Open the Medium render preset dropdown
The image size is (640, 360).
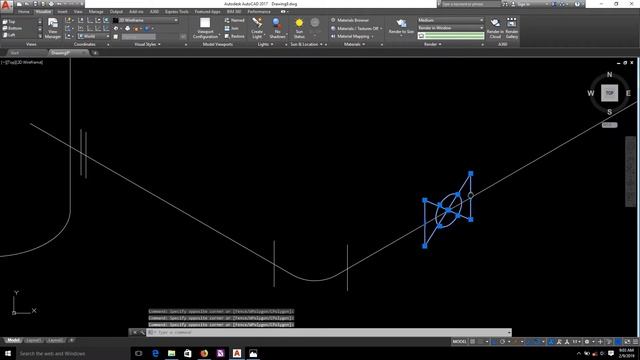click(x=451, y=20)
